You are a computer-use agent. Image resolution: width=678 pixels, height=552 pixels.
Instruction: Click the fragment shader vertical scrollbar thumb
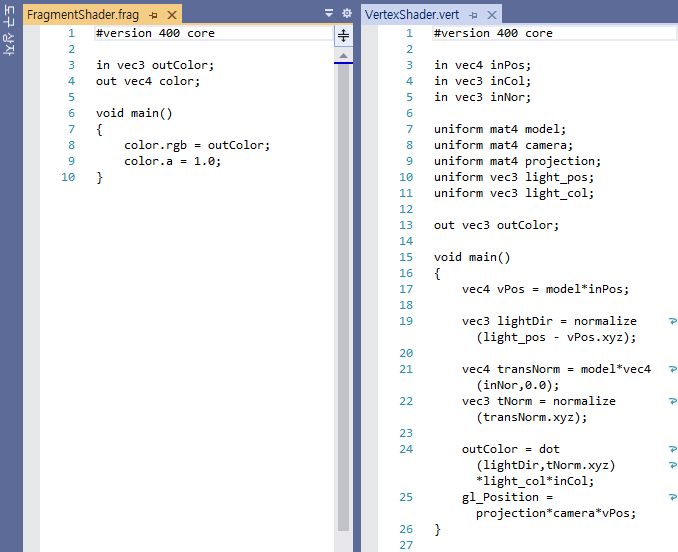[343, 297]
